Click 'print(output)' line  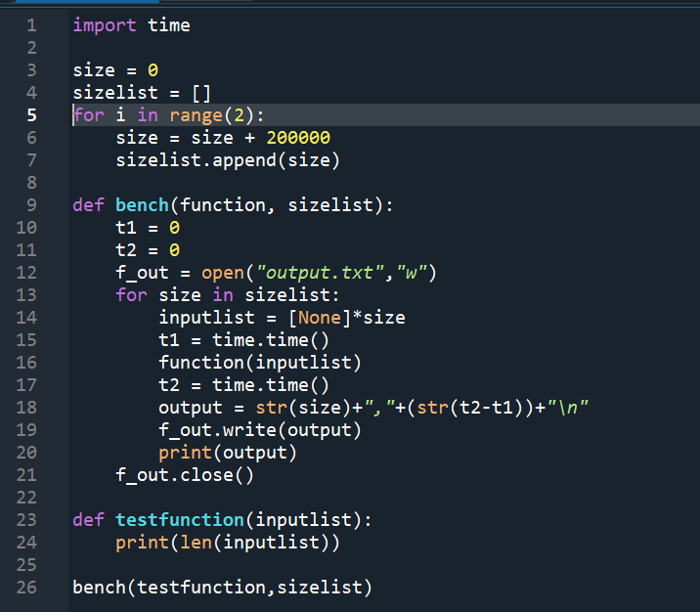coord(228,453)
